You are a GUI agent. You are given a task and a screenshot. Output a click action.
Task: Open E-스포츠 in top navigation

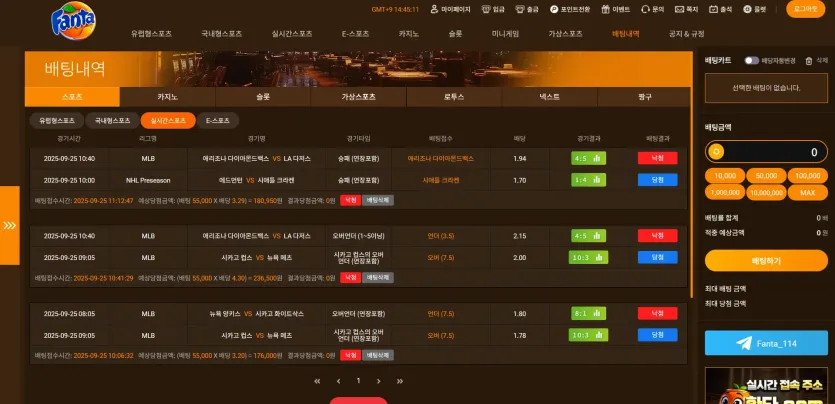355,34
